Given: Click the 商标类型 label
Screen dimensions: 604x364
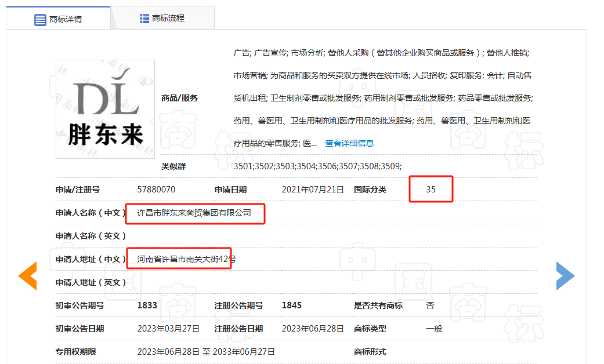Looking at the screenshot, I should (370, 329).
